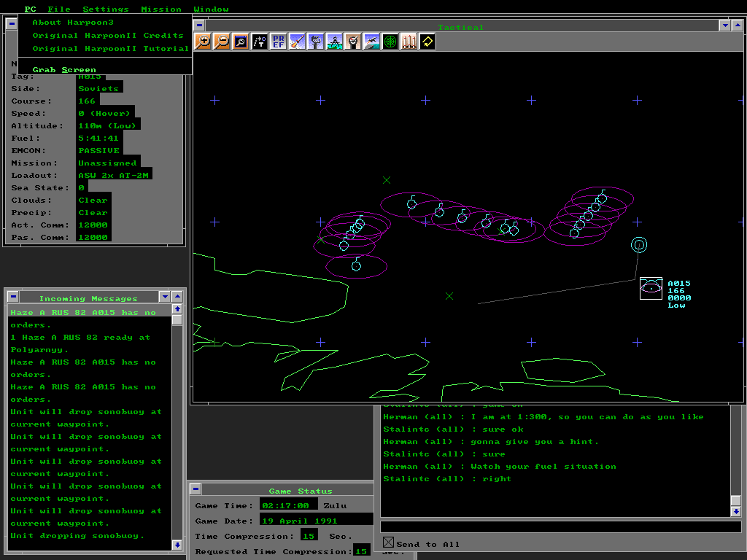Click the gauge speed/altitude icon

(353, 42)
